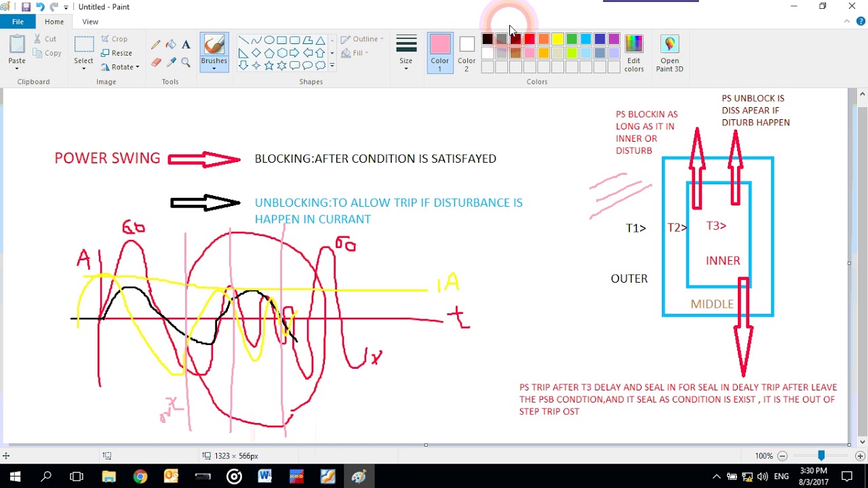Open Paint 3D from the ribbon
868x488 pixels.
(669, 54)
